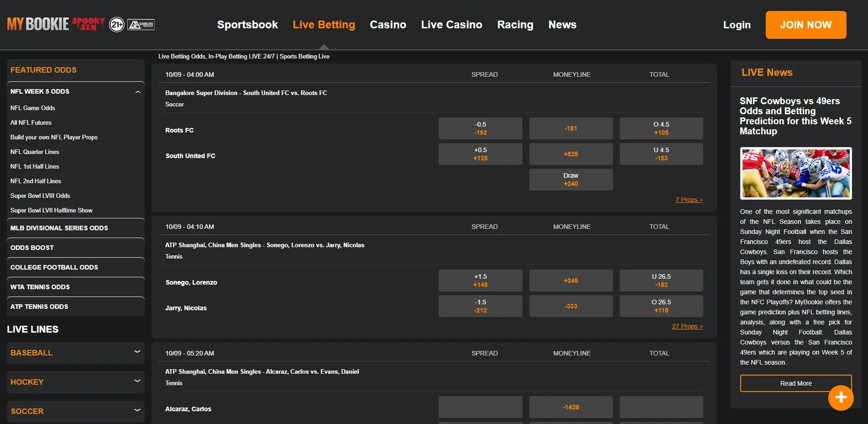
Task: Expand the BASEBALL live lines section
Action: 137,352
